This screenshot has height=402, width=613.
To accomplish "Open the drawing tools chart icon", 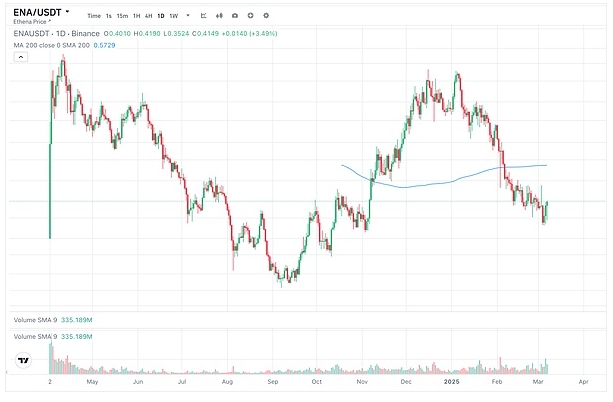I will point(203,16).
